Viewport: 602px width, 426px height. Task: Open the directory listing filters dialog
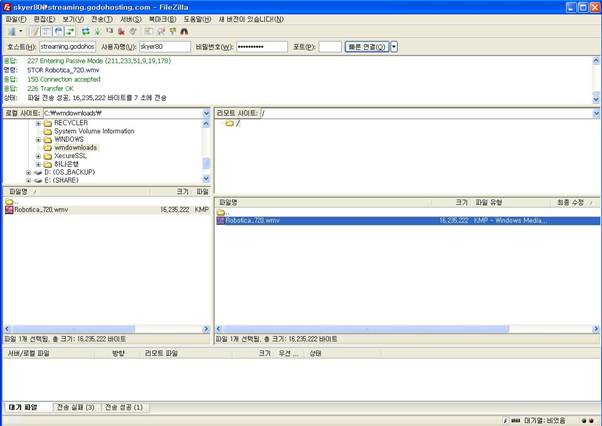[149, 31]
